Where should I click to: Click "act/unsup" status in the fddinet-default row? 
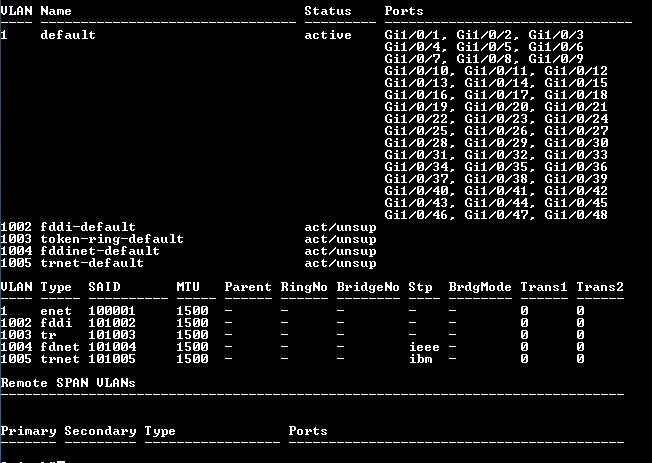tap(340, 252)
